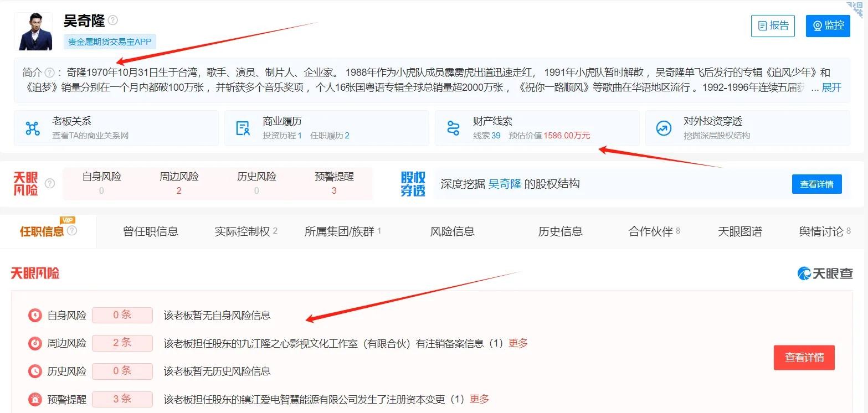
Task: Open 投资历程 1 link
Action: point(282,136)
